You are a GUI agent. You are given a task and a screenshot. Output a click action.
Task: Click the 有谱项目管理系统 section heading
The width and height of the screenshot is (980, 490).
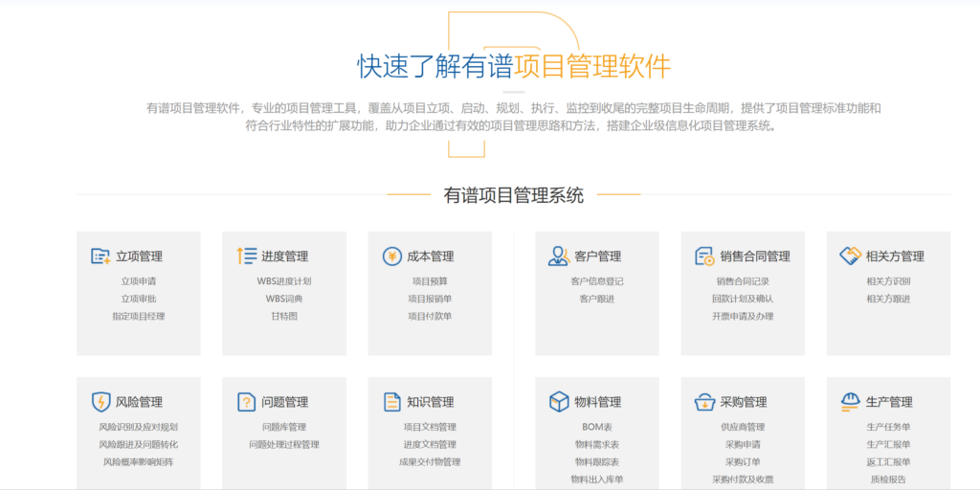click(514, 195)
